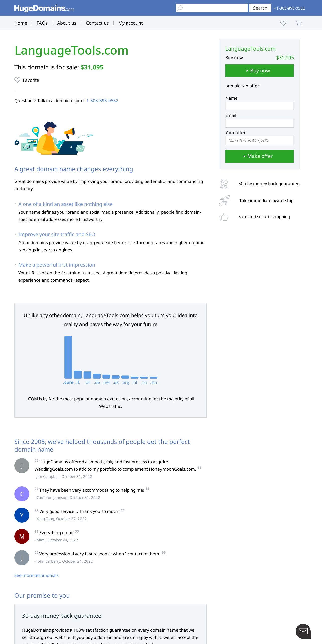Click the thumbs up secure shopping icon

[x=224, y=217]
